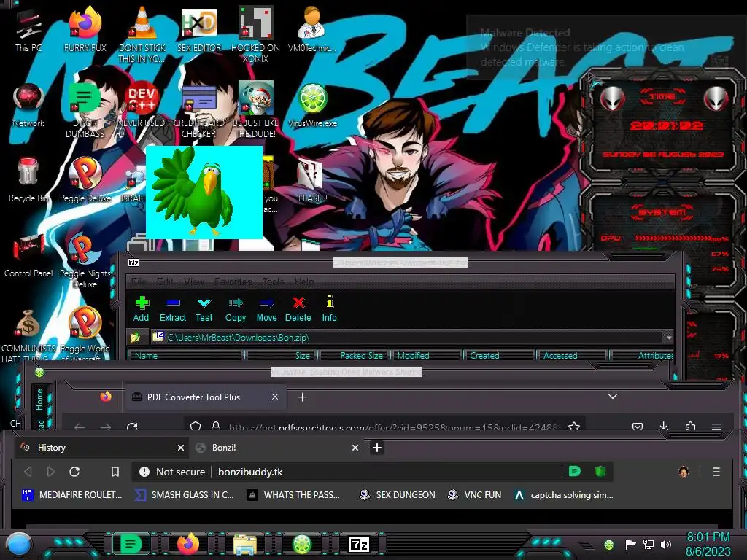This screenshot has height=560, width=747.
Task: Click the Test button in 7-Zip
Action: click(x=204, y=308)
